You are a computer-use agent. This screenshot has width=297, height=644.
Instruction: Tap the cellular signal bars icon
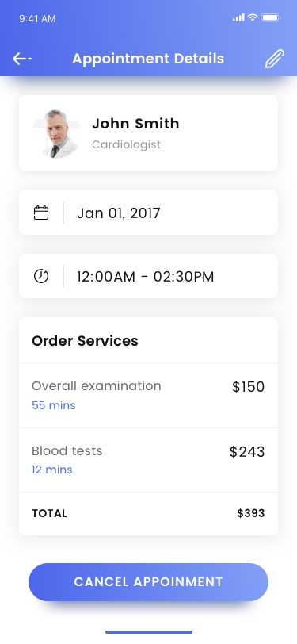[238, 17]
